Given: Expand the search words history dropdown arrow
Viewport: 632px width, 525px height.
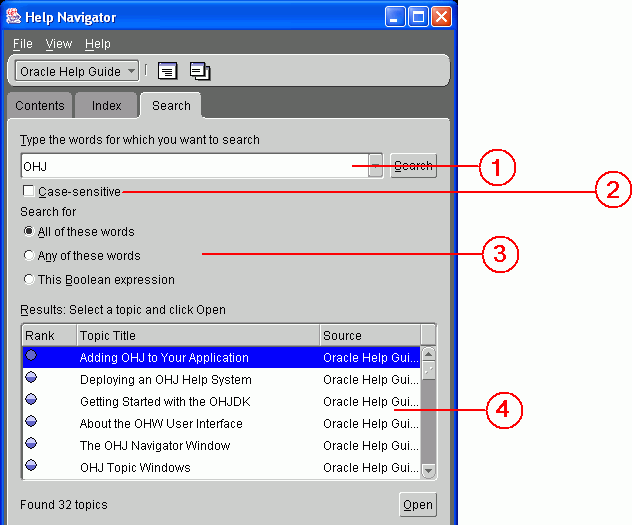Looking at the screenshot, I should click(x=375, y=166).
